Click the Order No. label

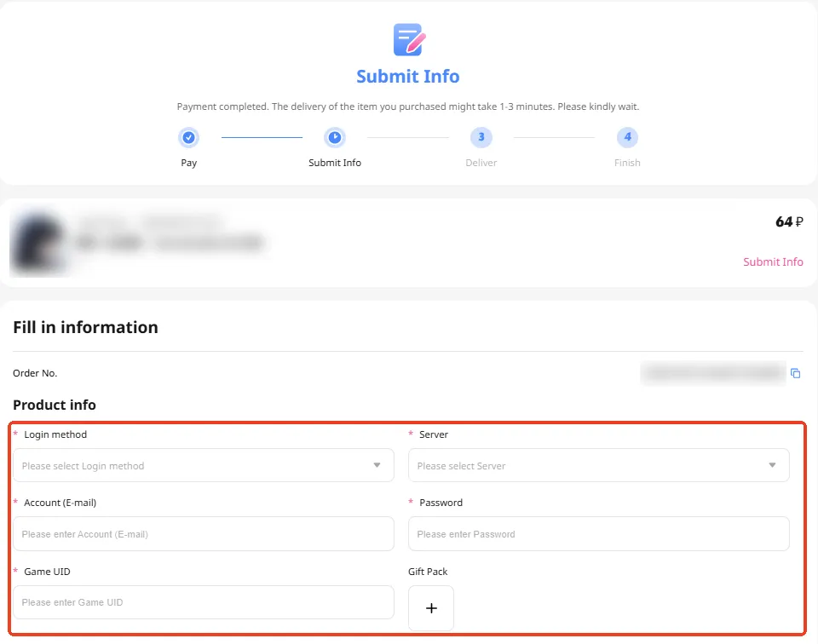pyautogui.click(x=35, y=373)
